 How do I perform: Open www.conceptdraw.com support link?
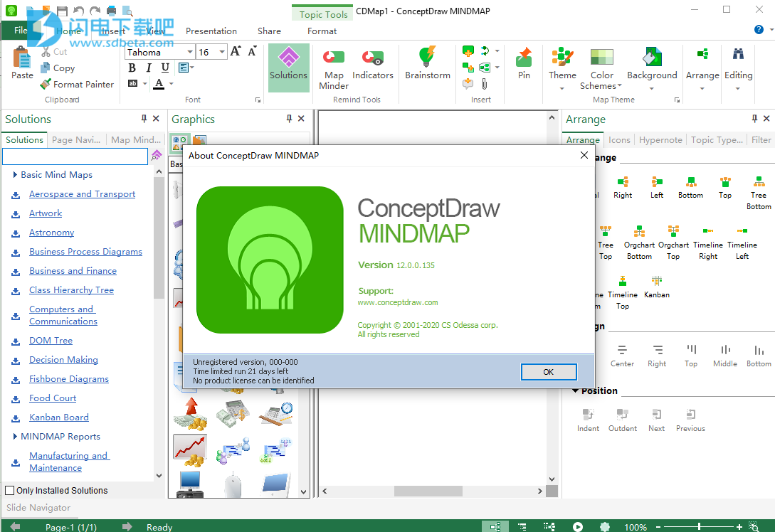pyautogui.click(x=398, y=302)
